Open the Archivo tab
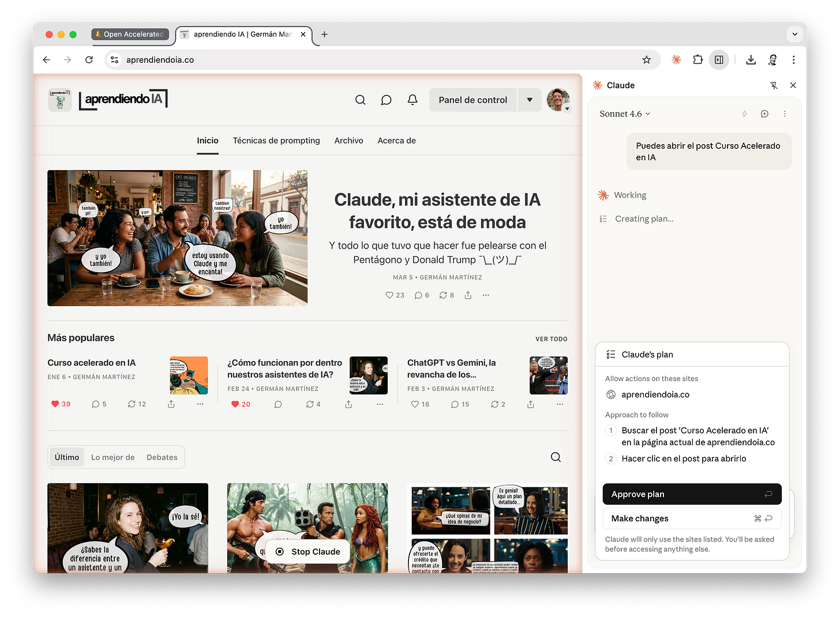The image size is (840, 617). coord(349,141)
